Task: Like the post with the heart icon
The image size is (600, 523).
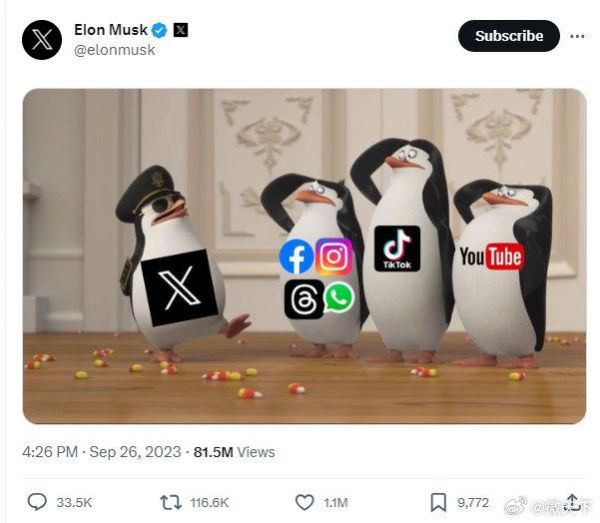Action: tap(305, 502)
